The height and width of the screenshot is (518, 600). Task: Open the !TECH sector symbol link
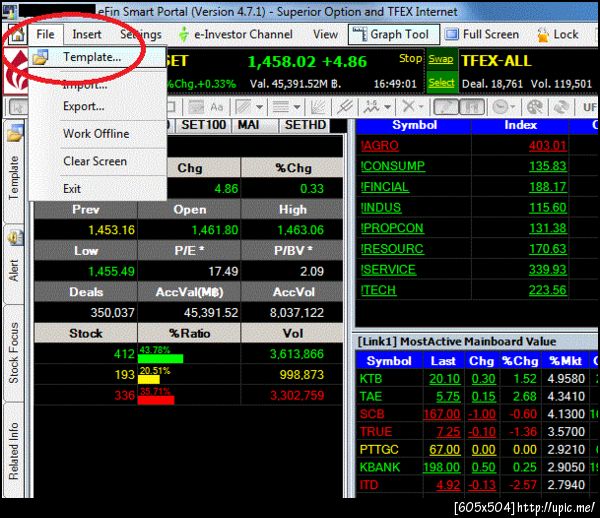point(378,290)
